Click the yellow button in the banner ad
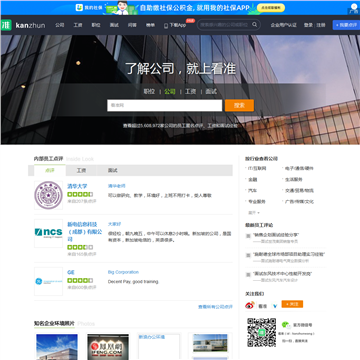The width and height of the screenshot is (360, 360). [271, 8]
